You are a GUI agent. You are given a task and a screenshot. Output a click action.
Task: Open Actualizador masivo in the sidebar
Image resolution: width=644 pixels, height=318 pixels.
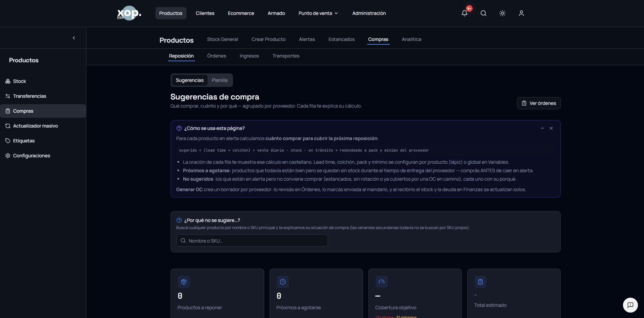click(x=43, y=126)
